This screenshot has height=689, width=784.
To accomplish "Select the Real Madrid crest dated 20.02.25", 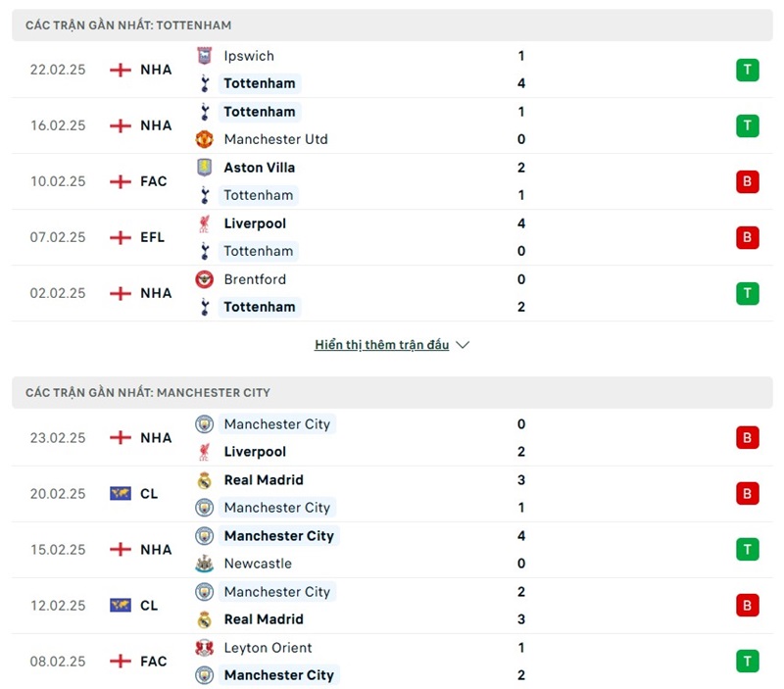I will tap(204, 480).
